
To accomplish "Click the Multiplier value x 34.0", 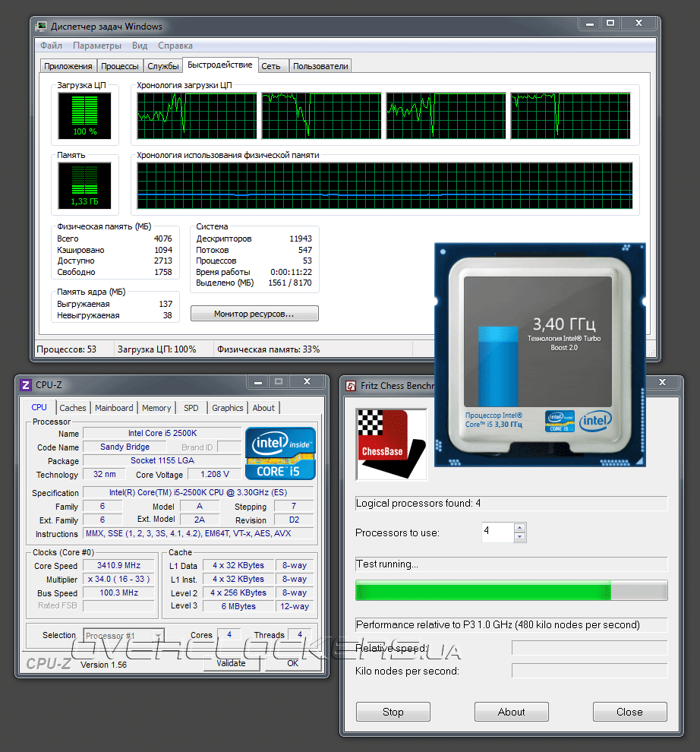I will (119, 579).
